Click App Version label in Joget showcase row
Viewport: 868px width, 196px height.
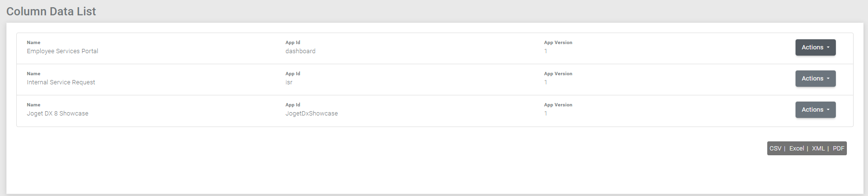pyautogui.click(x=558, y=105)
